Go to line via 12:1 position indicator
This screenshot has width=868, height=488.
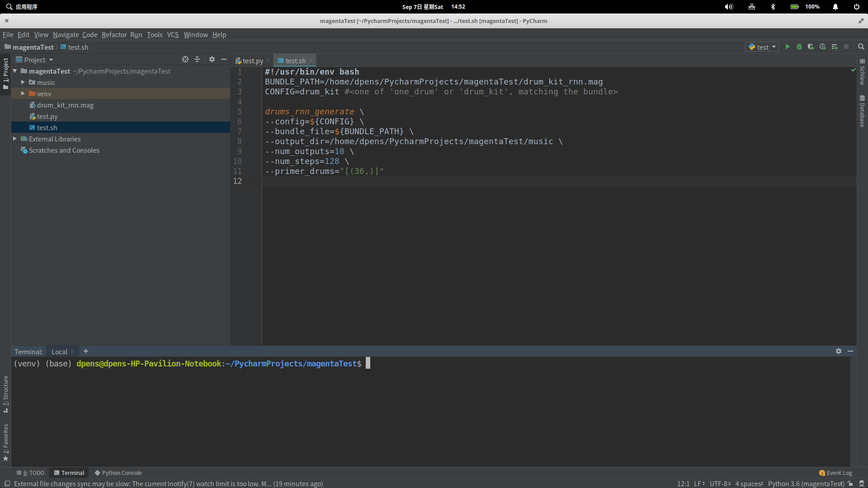pos(683,484)
